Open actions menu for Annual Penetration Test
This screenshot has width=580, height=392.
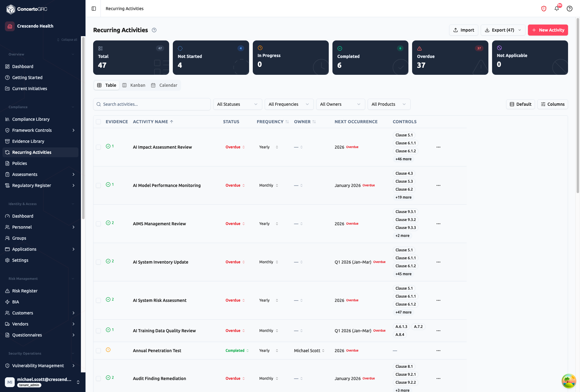click(438, 351)
